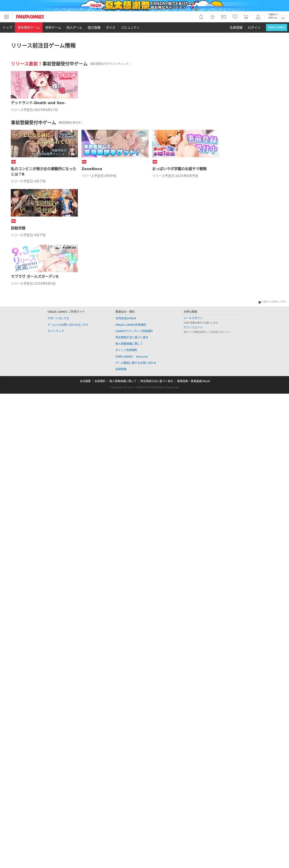
Task: Click the ポイント利用規約 footer link
Action: (x=126, y=350)
